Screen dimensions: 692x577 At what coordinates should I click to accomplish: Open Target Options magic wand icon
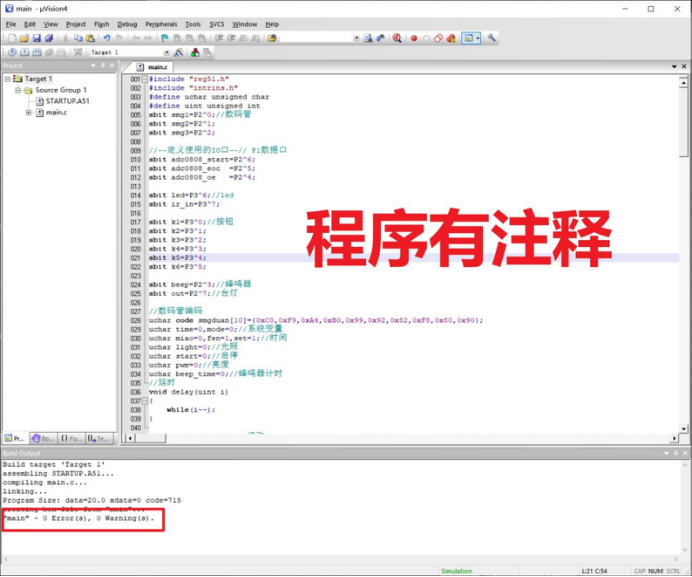[179, 53]
